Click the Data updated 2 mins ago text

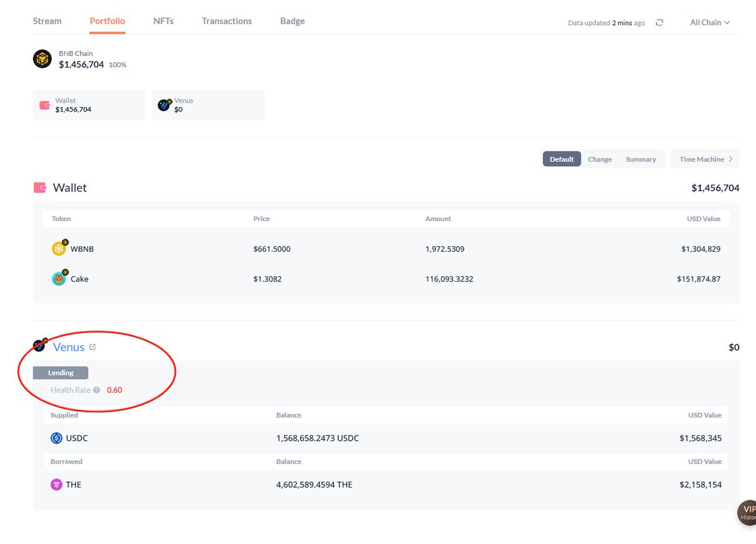tap(607, 23)
